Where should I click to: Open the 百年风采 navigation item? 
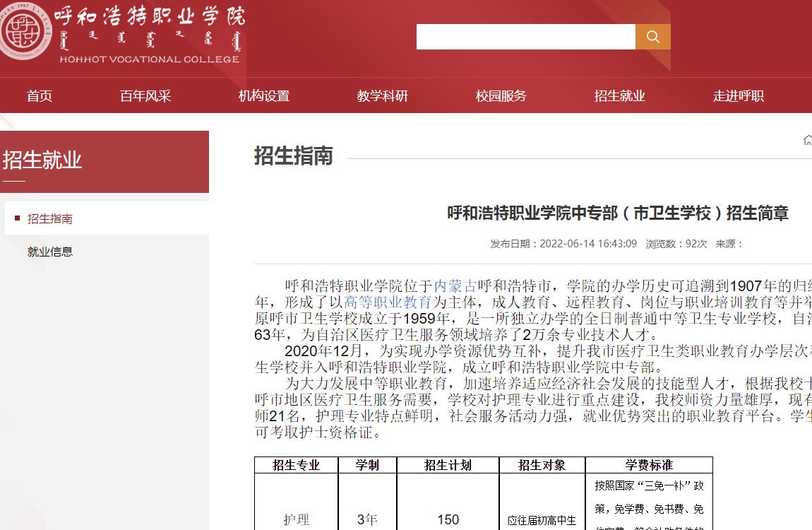(145, 96)
